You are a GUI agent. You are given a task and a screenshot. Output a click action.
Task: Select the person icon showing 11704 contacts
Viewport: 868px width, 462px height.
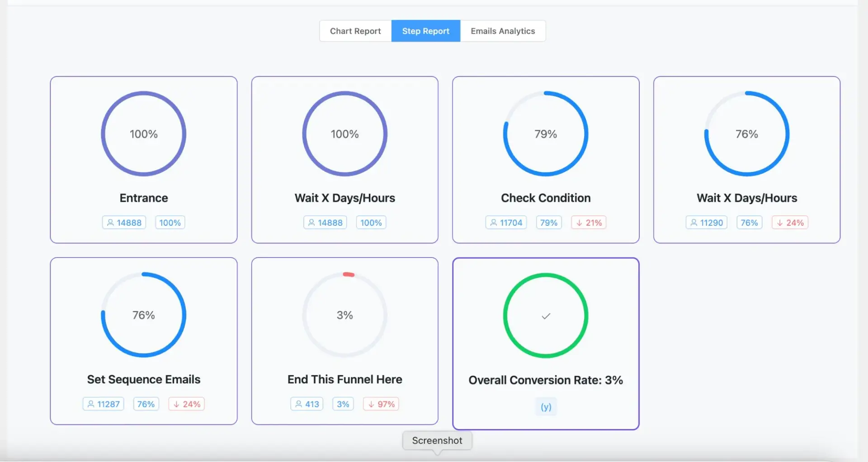pyautogui.click(x=493, y=222)
